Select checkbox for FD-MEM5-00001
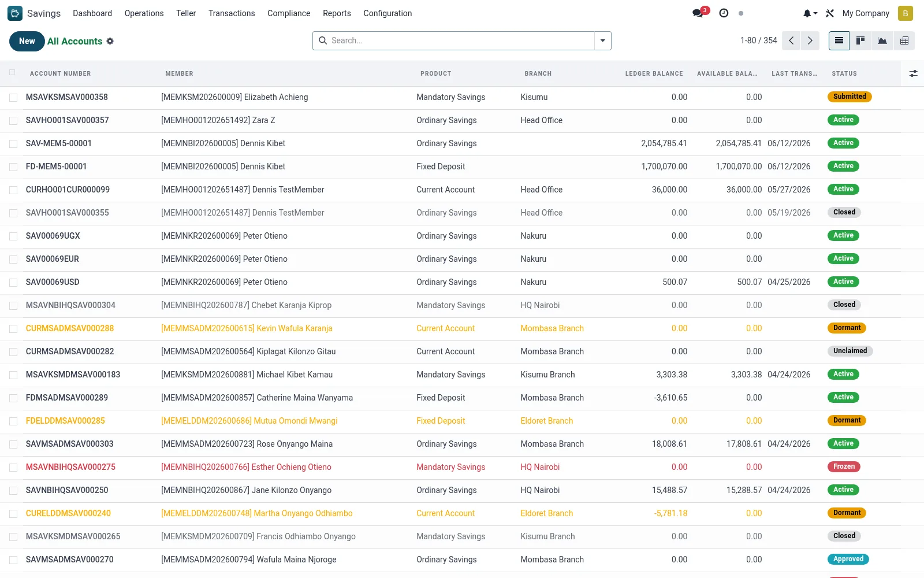 pyautogui.click(x=13, y=167)
